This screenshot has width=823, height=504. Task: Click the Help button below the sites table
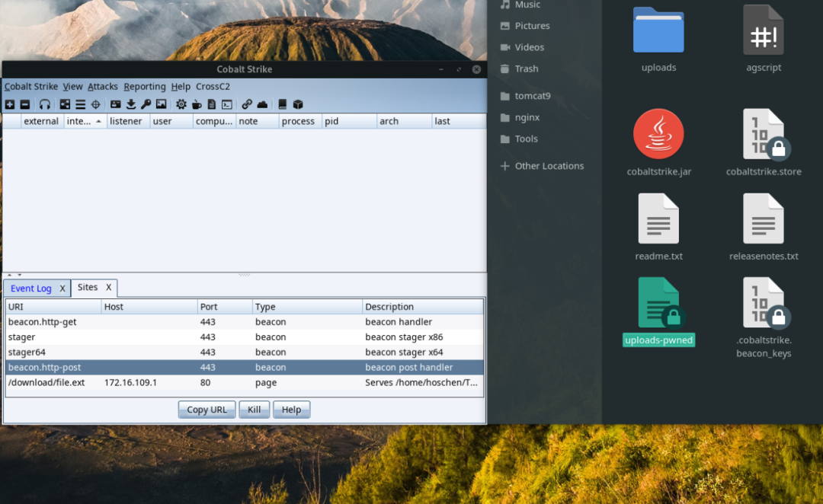click(x=291, y=410)
